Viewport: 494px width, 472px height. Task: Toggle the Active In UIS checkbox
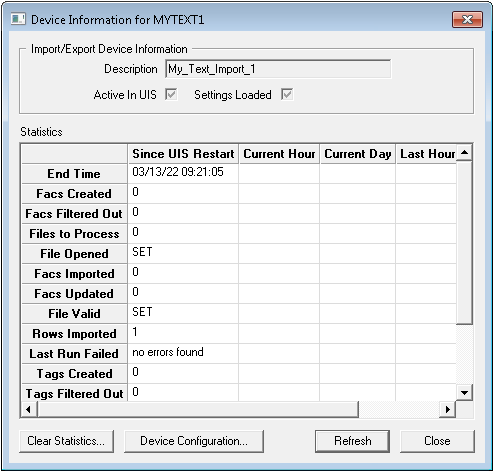(x=171, y=95)
